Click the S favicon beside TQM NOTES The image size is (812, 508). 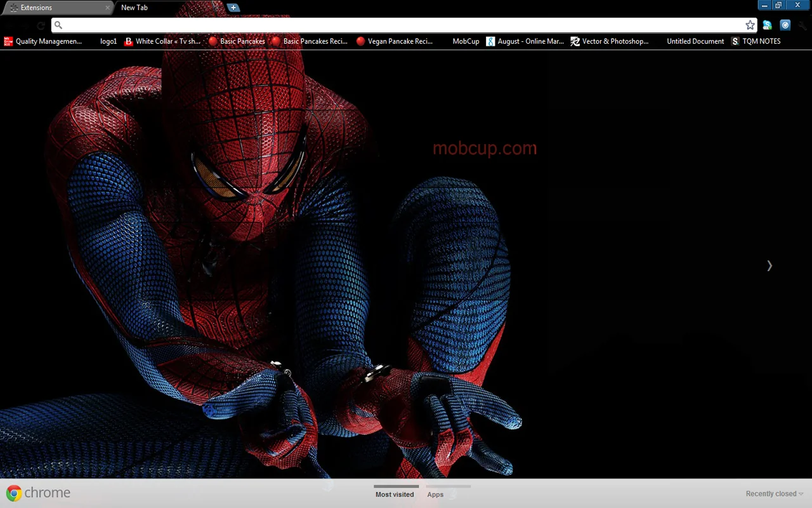pyautogui.click(x=735, y=41)
